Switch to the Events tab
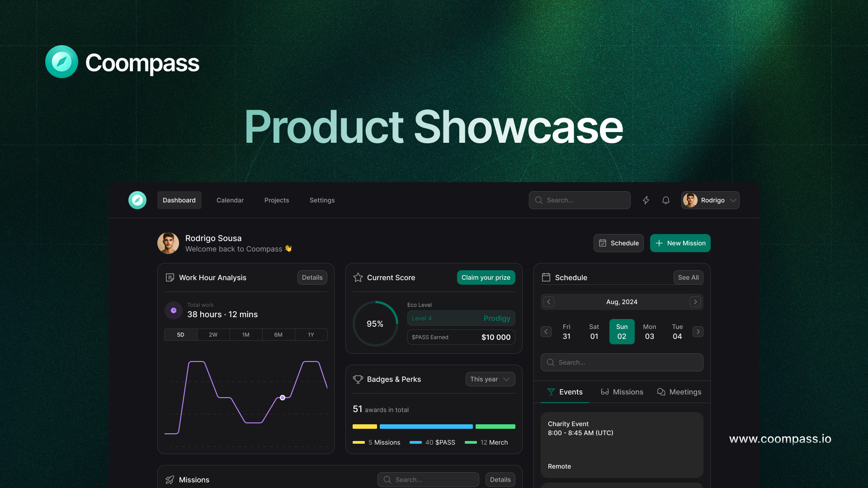Image resolution: width=868 pixels, height=488 pixels. [565, 392]
